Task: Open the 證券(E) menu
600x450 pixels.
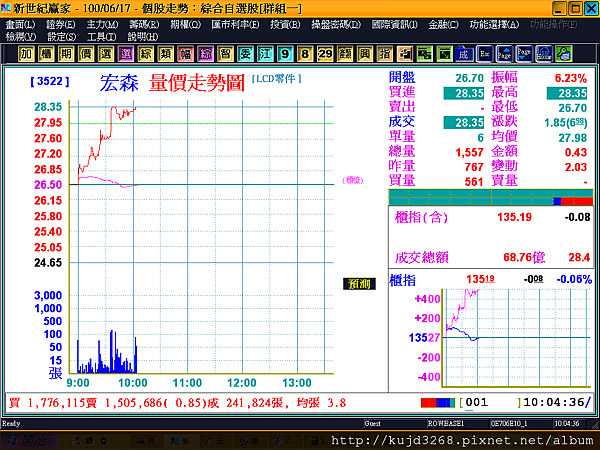Action: (60, 24)
